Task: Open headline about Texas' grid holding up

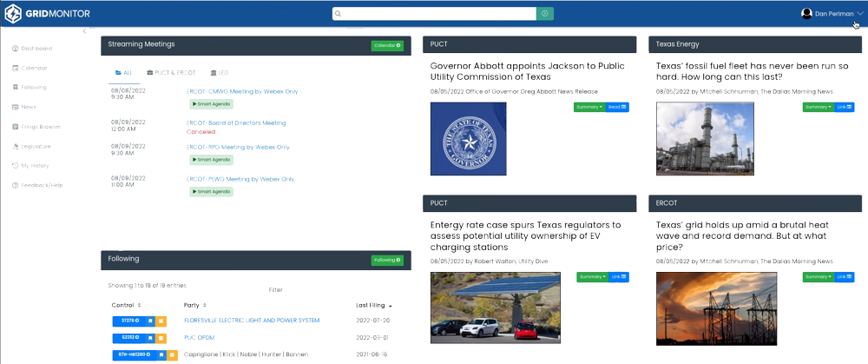Action: pyautogui.click(x=742, y=236)
